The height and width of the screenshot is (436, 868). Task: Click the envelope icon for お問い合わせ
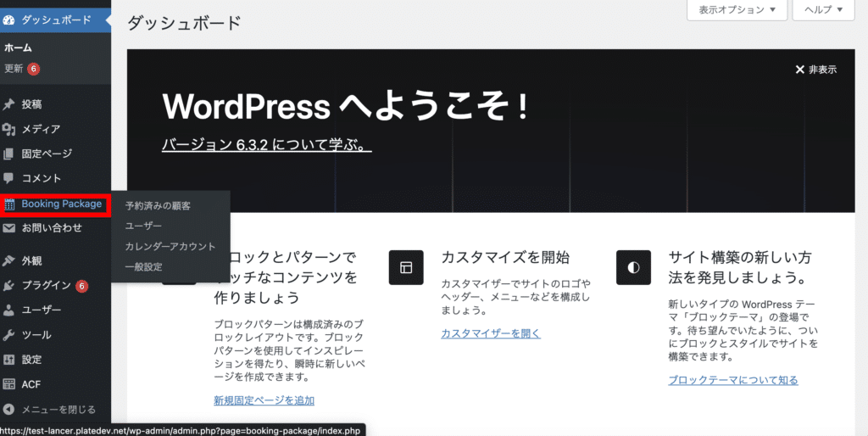(9, 228)
